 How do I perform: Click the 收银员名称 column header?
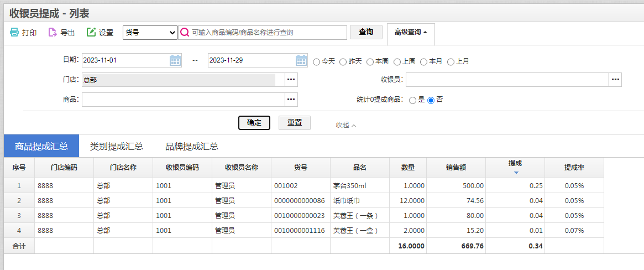point(242,168)
